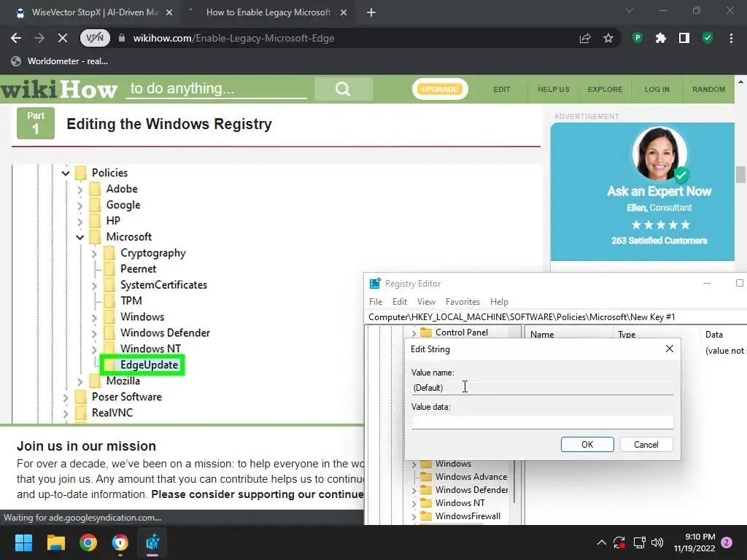Close the How to Enable Legacy Microsoft tab

pyautogui.click(x=344, y=13)
